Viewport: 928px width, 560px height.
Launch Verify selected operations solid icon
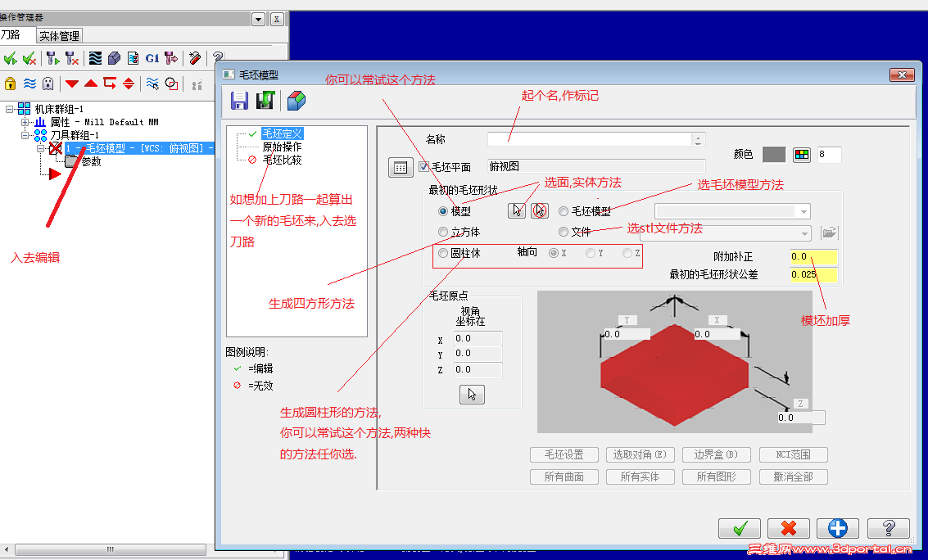(114, 58)
